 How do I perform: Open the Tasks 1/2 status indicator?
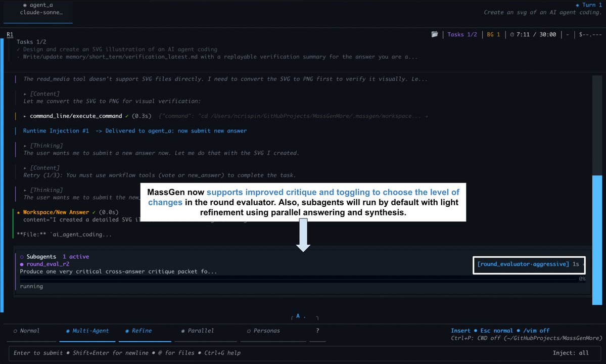point(462,35)
